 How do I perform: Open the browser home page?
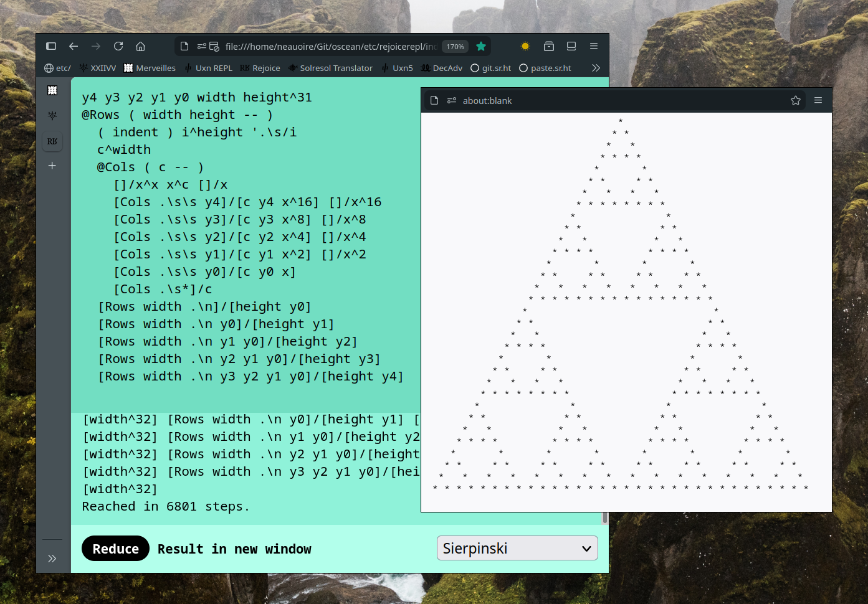point(141,46)
